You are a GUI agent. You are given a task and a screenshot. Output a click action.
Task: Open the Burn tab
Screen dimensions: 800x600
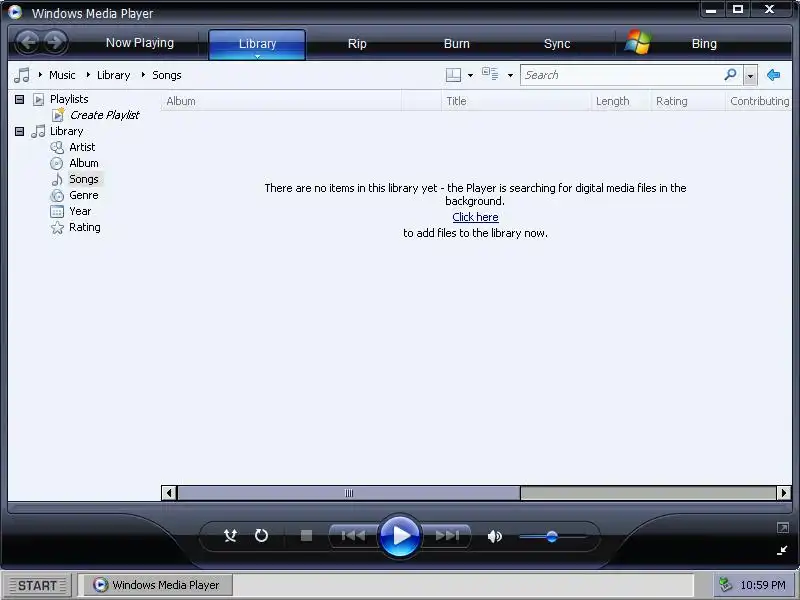tap(457, 44)
